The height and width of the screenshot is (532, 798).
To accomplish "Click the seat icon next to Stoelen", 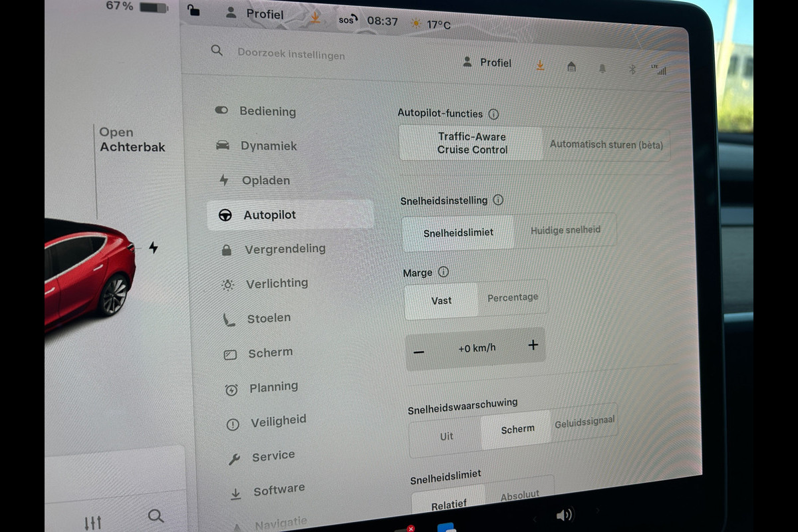I will point(229,320).
